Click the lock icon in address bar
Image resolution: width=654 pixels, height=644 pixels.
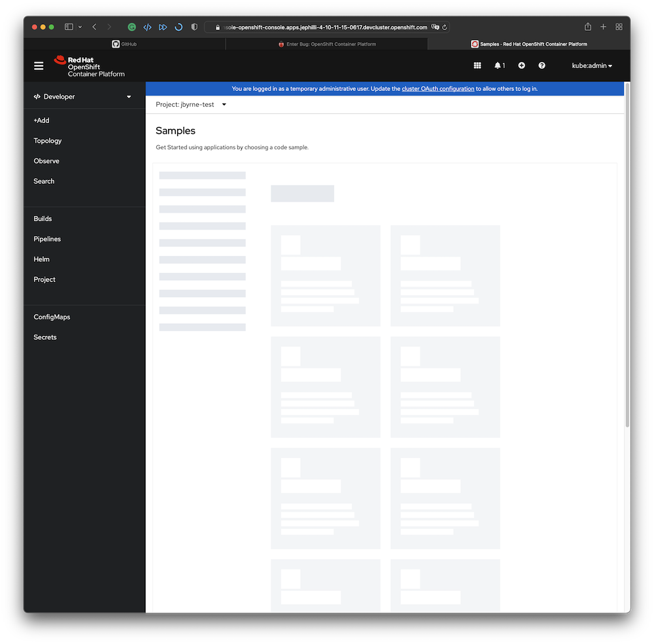[x=217, y=27]
